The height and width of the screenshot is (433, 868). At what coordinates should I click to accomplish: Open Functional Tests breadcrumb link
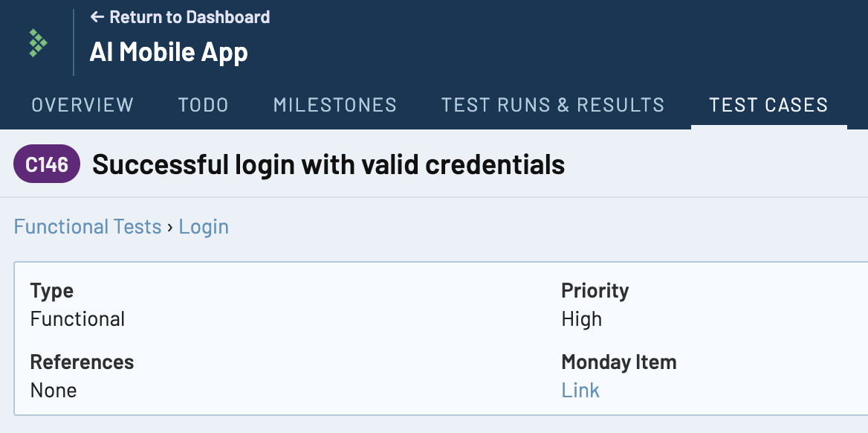pos(88,227)
